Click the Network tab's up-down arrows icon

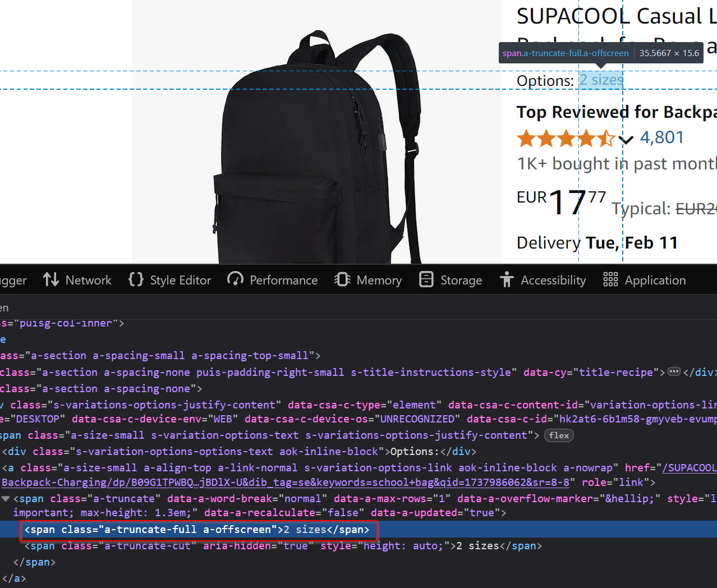click(x=51, y=279)
